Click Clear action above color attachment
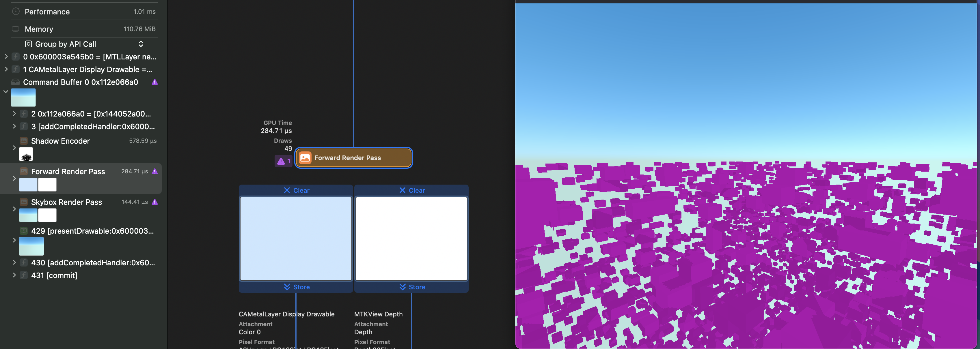The width and height of the screenshot is (980, 349). coord(296,190)
